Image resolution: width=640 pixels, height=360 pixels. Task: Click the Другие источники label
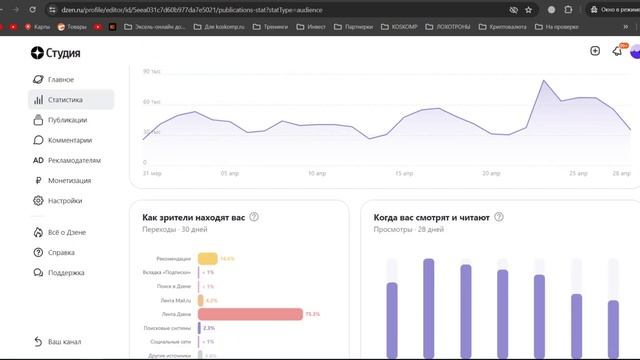[x=169, y=356]
